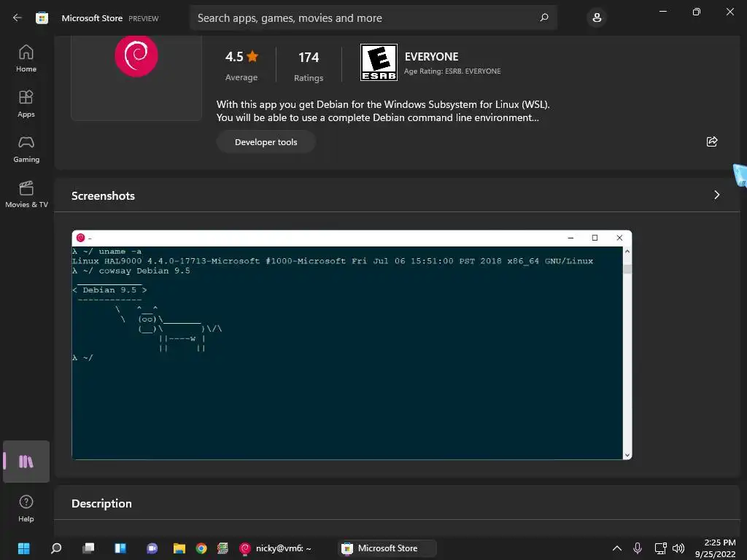Open the Teams Chat taskbar icon
This screenshot has height=560, width=747.
tap(152, 548)
